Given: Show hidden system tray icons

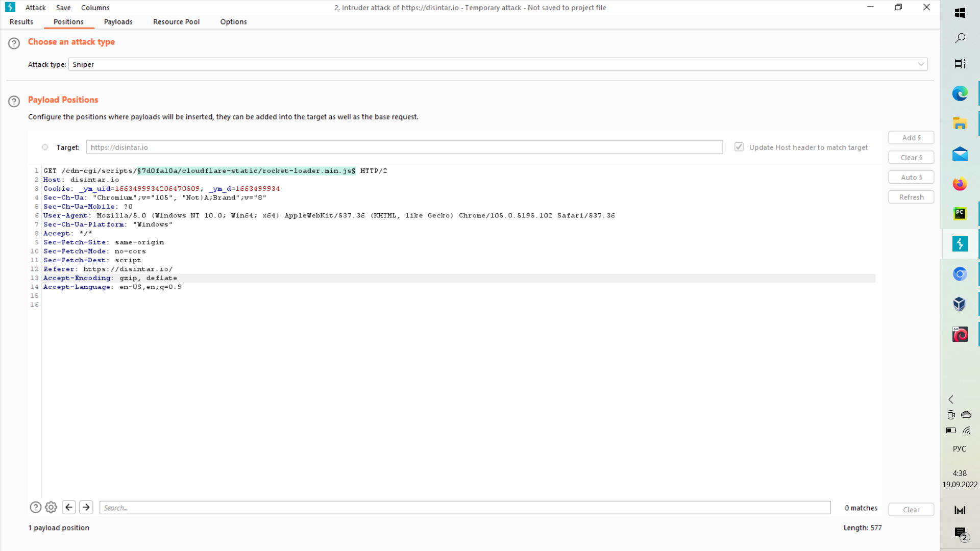Looking at the screenshot, I should point(951,399).
